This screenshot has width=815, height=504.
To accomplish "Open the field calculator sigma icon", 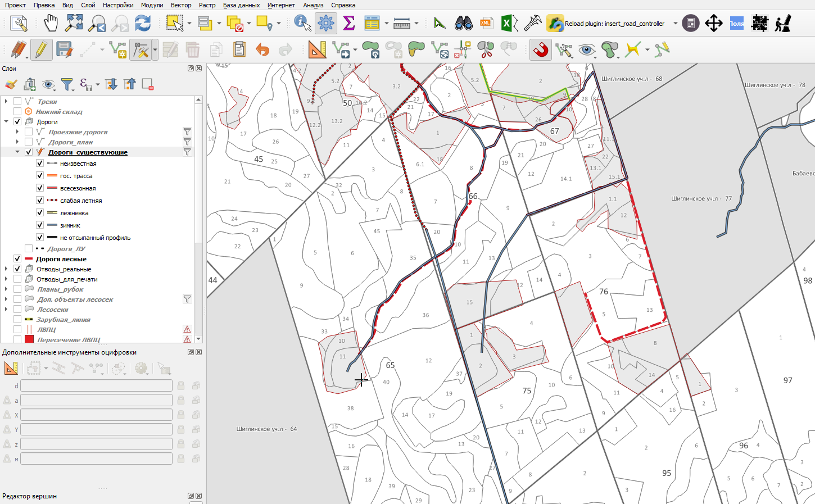I will (349, 24).
